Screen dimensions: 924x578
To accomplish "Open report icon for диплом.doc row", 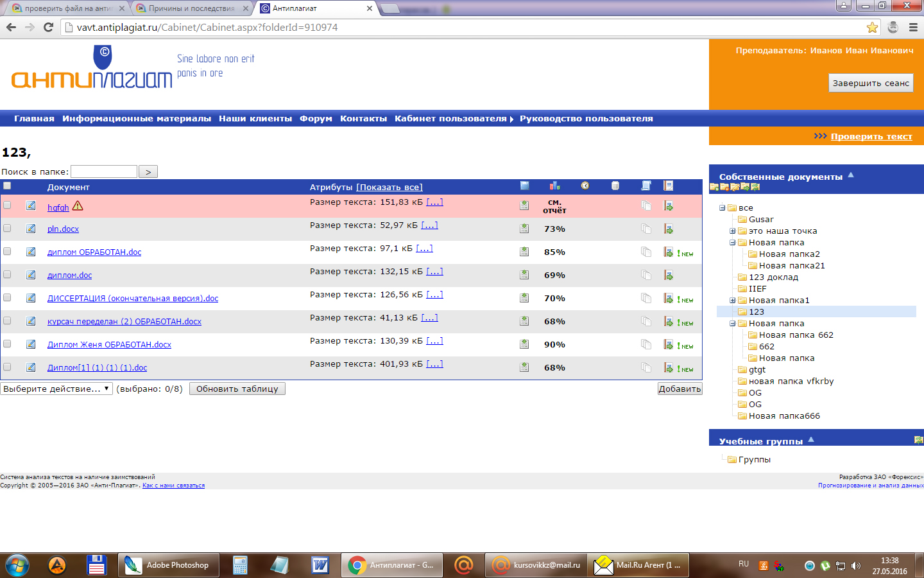I will 668,275.
